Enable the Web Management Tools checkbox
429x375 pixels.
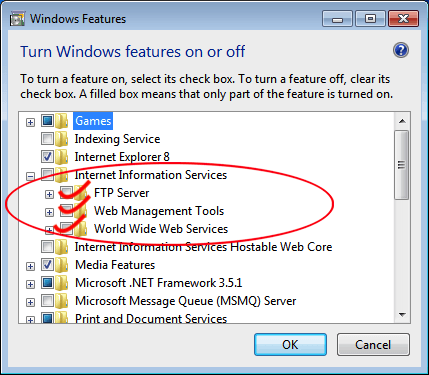[x=67, y=211]
